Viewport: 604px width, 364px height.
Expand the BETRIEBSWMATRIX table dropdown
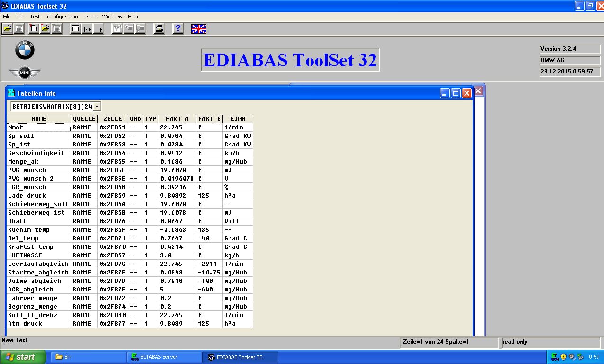coord(97,107)
